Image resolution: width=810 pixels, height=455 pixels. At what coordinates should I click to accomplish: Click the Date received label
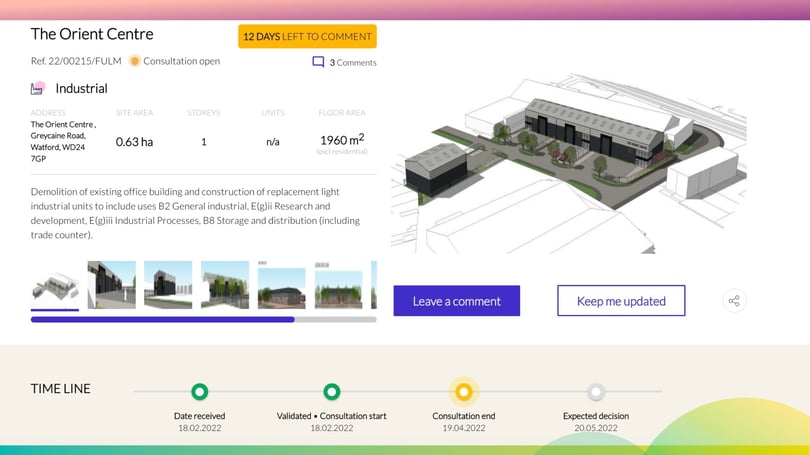coord(199,416)
